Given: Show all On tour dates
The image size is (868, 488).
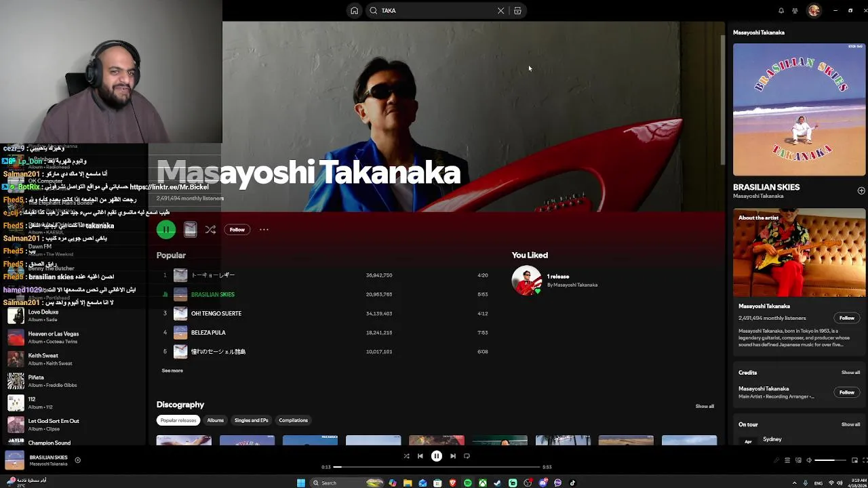Looking at the screenshot, I should point(850,424).
